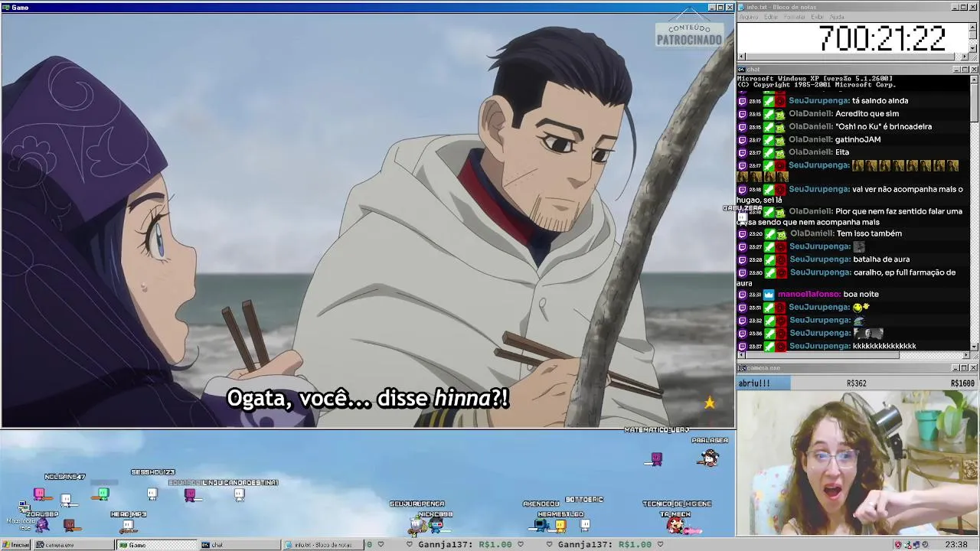
Task: Click the notepad icon in info.txt title bar
Action: point(741,7)
